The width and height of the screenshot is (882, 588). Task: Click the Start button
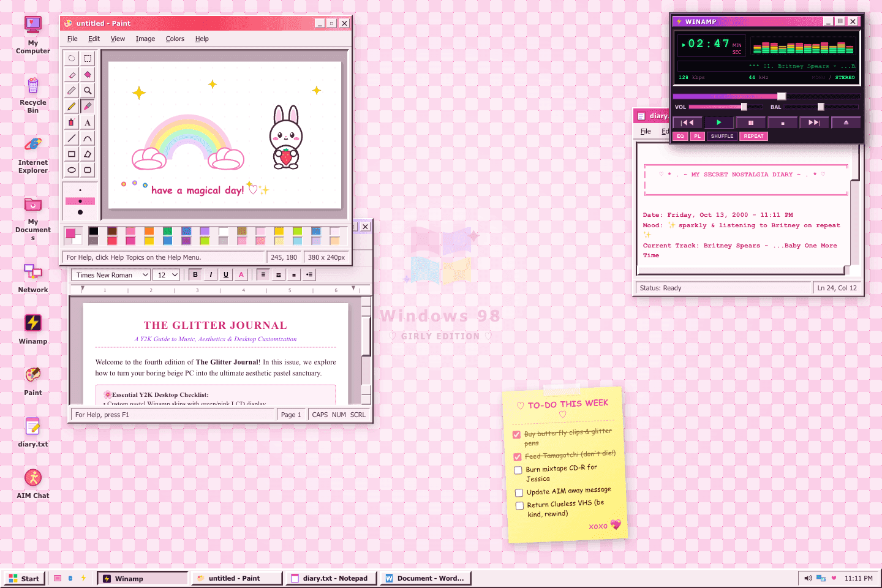[x=24, y=578]
